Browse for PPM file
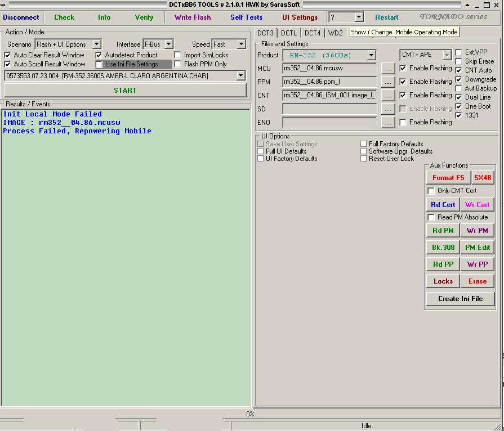Screen dimensions: 504x431 point(388,82)
